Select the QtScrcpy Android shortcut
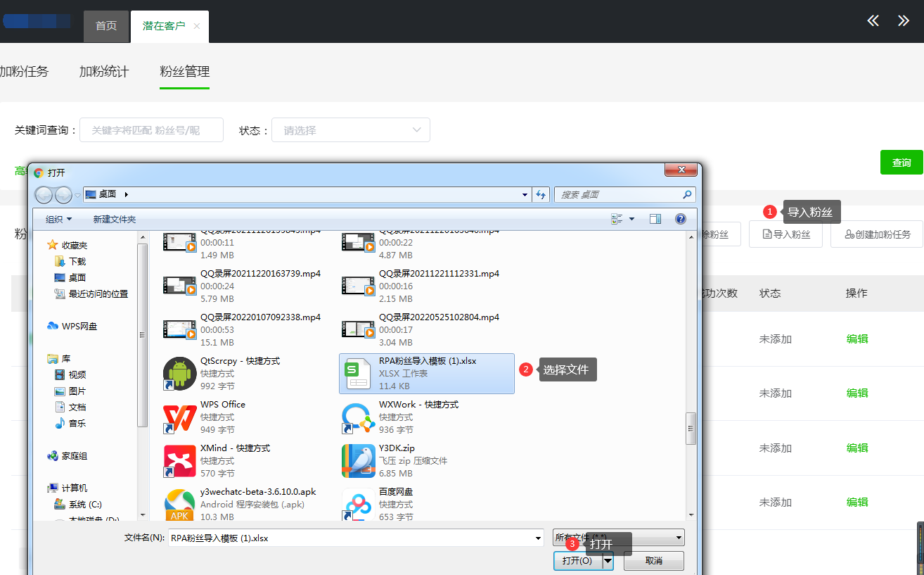The height and width of the screenshot is (575, 924). pos(180,374)
